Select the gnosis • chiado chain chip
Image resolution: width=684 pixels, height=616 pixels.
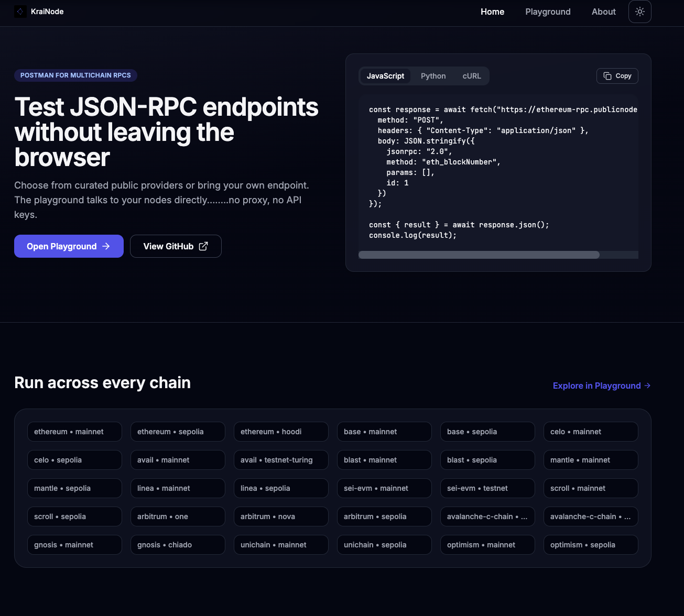click(177, 544)
